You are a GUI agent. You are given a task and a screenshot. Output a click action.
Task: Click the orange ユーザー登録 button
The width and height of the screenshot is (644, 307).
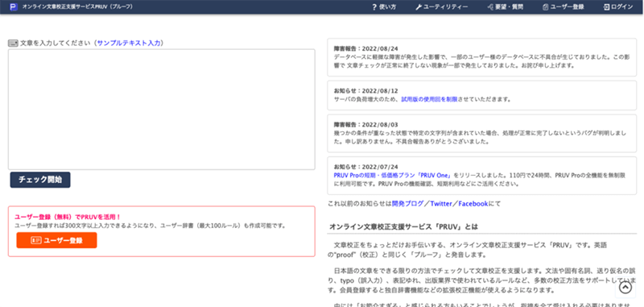click(x=56, y=240)
